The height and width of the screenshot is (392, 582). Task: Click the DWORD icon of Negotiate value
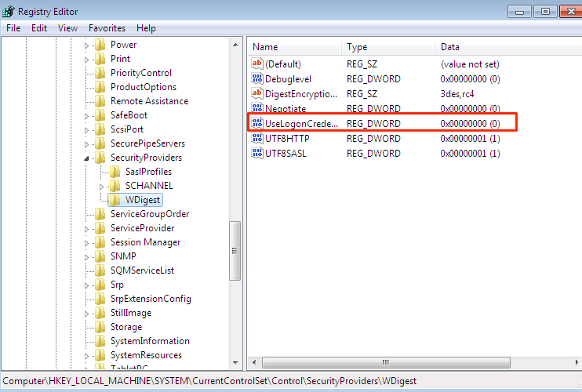pos(256,108)
